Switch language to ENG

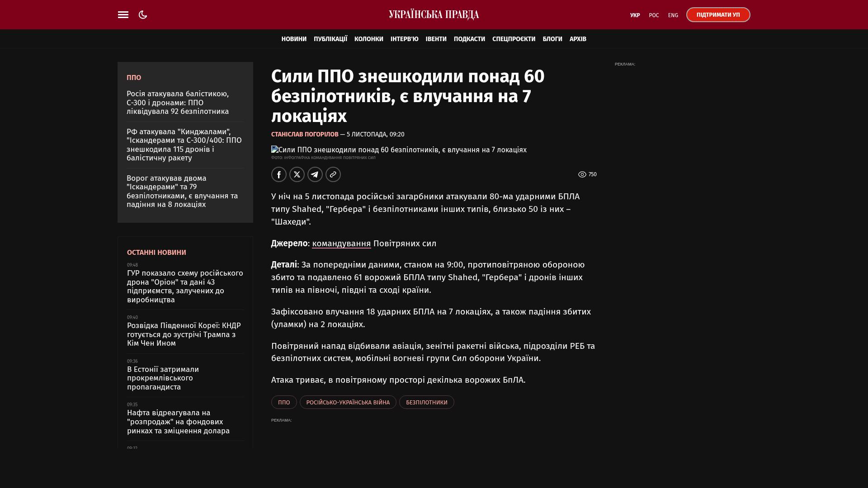[673, 15]
